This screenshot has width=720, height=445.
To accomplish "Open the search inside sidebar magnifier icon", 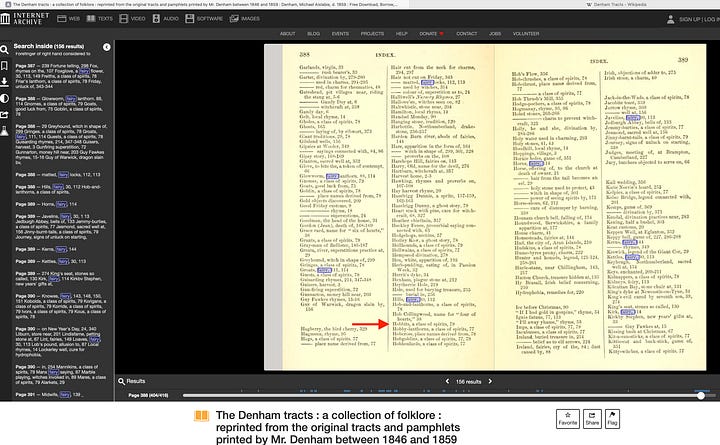I will click(x=5, y=50).
